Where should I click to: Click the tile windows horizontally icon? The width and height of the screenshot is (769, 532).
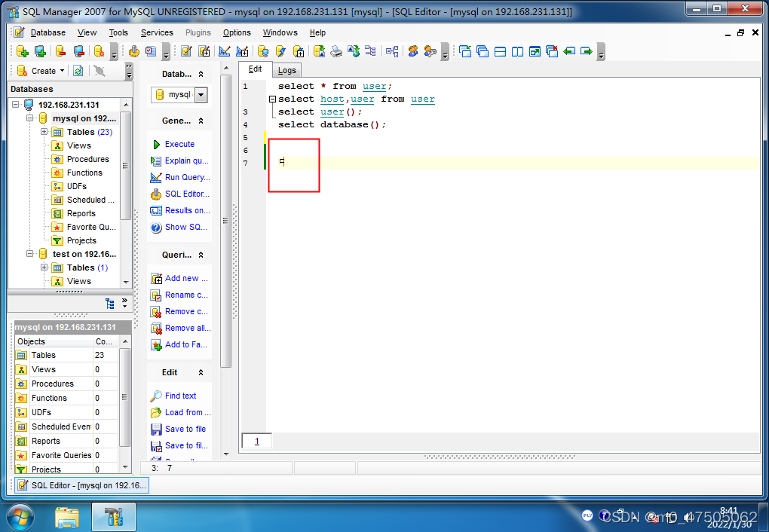pyautogui.click(x=500, y=51)
